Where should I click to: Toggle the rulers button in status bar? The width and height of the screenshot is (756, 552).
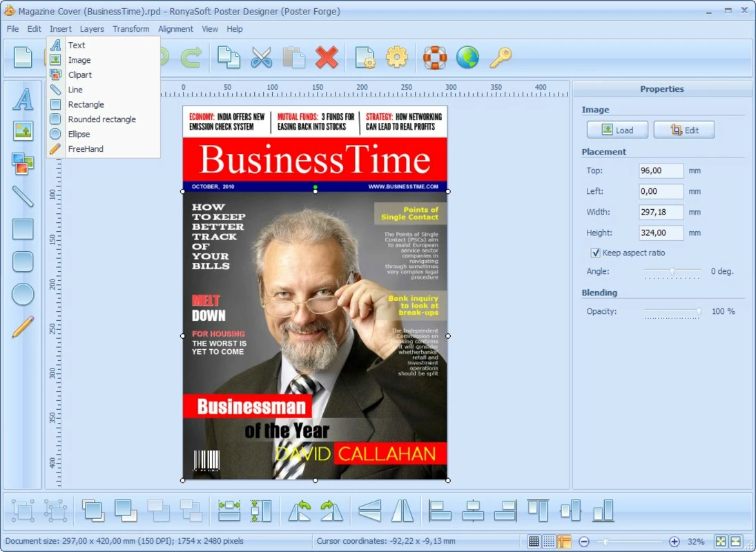tap(563, 542)
